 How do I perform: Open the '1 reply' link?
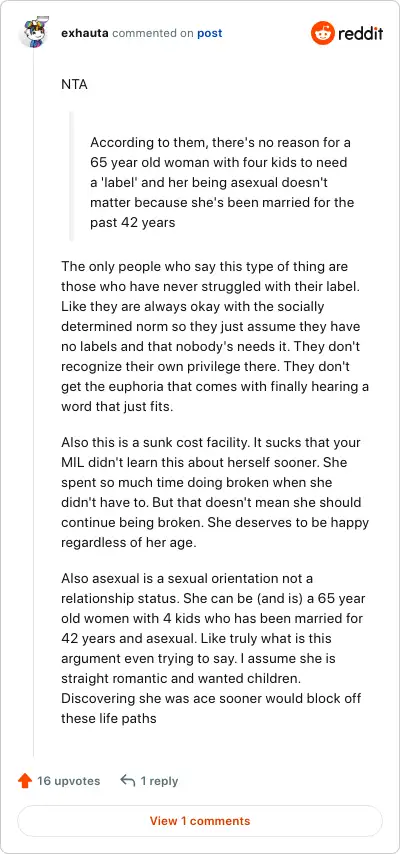(x=159, y=781)
